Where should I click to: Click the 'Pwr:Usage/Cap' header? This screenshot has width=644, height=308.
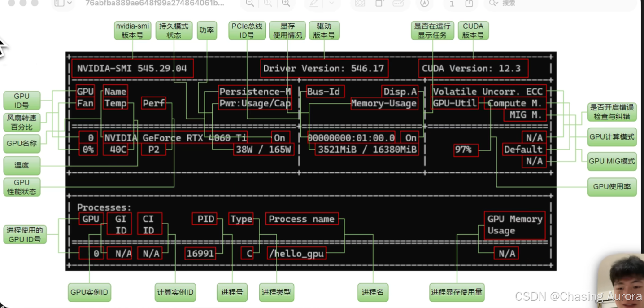(x=255, y=103)
